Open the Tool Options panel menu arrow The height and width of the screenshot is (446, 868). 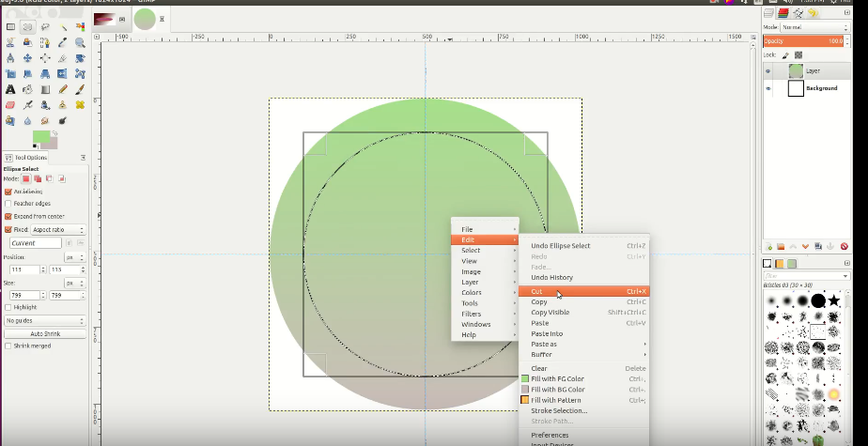pos(83,158)
